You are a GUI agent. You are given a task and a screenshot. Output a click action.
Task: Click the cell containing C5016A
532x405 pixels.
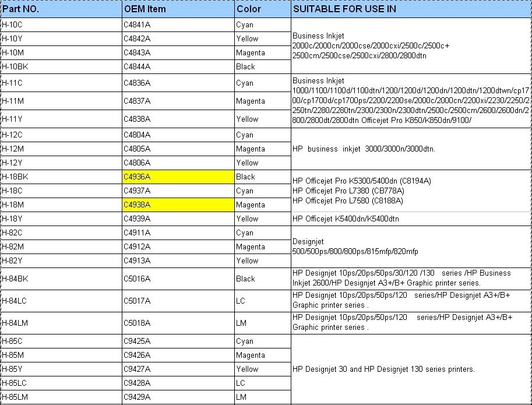coord(177,279)
